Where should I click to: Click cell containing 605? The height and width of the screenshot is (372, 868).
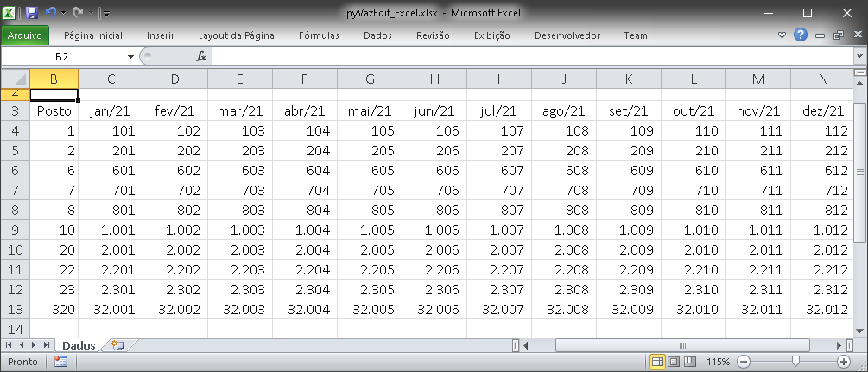[x=370, y=171]
